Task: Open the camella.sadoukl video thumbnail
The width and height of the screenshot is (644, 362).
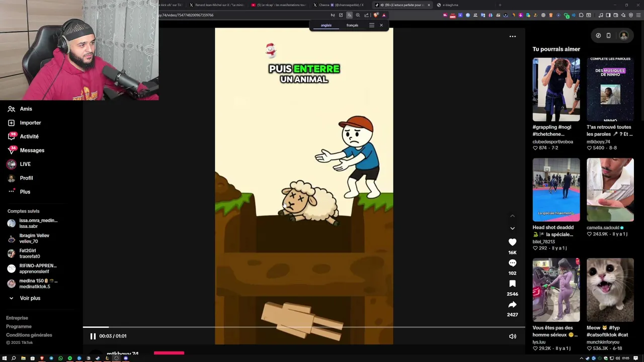Action: (x=610, y=190)
